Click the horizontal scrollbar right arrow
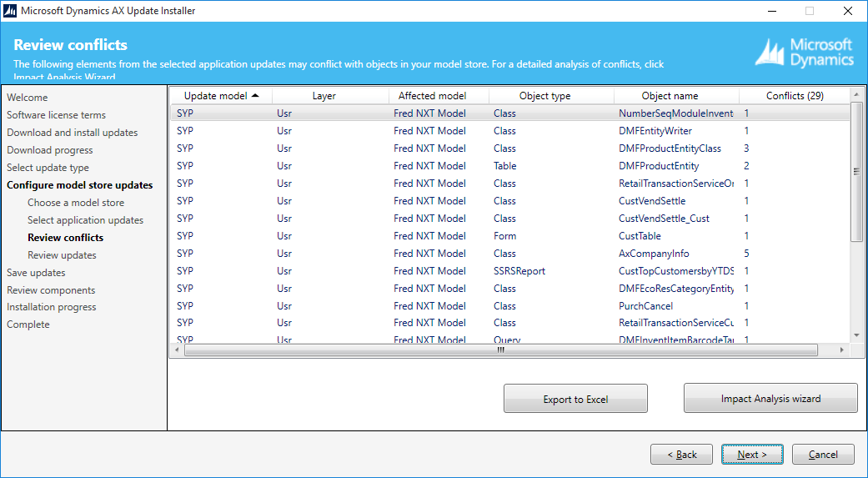Screen dimensions: 868x478 click(842, 350)
